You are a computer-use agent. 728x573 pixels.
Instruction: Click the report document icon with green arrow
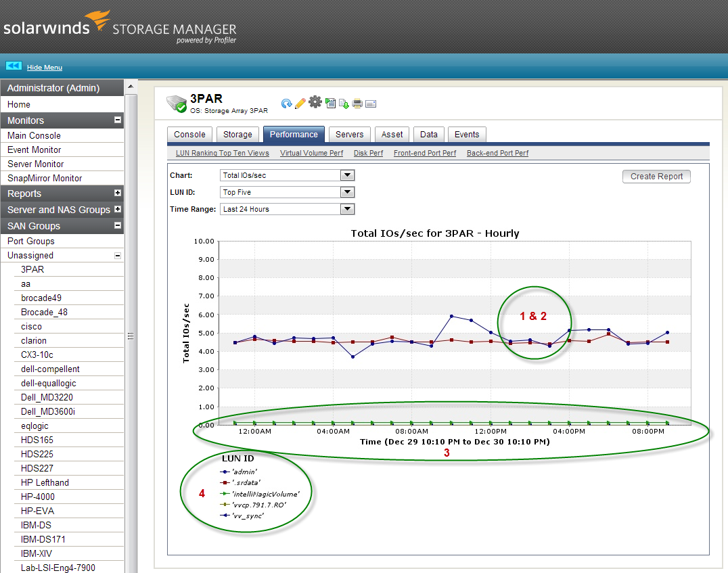tap(331, 103)
